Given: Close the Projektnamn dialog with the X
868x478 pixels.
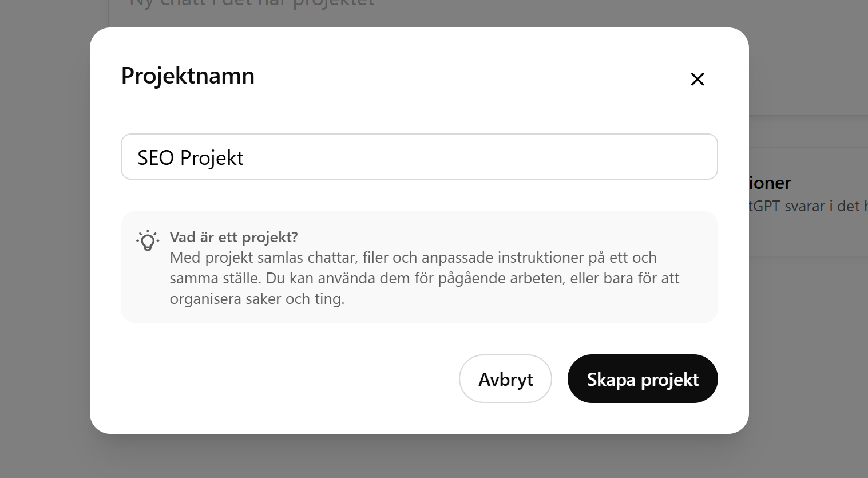Looking at the screenshot, I should click(x=697, y=79).
